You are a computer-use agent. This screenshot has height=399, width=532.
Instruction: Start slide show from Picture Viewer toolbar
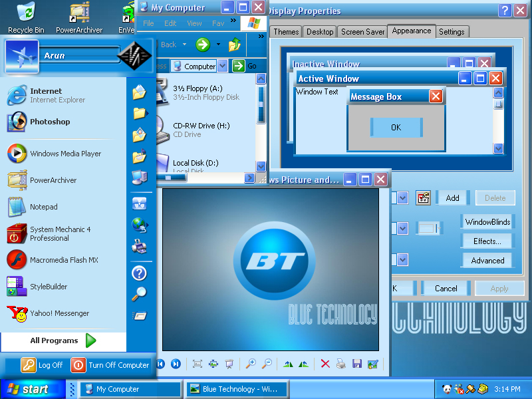(x=229, y=364)
